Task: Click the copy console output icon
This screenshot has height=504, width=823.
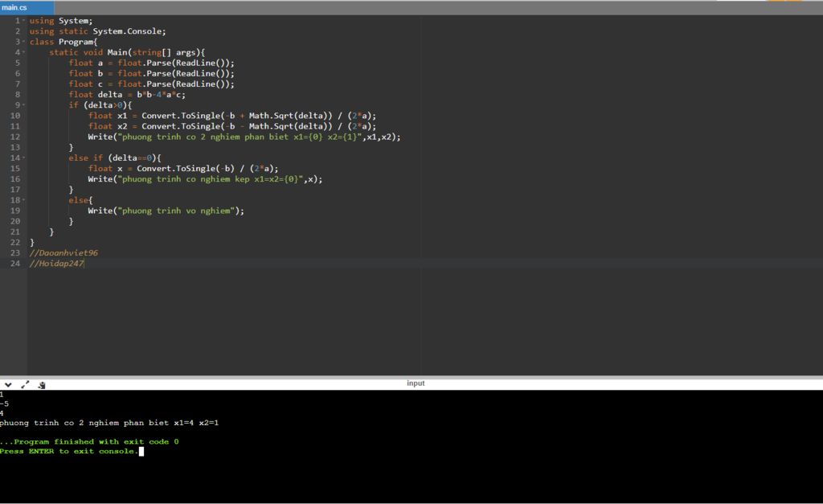Action: click(x=42, y=385)
